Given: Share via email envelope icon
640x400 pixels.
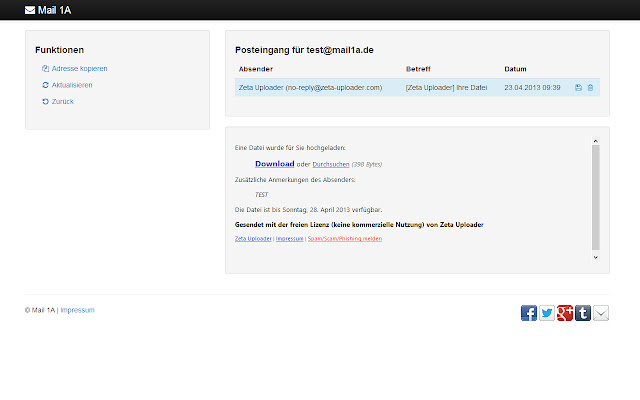Looking at the screenshot, I should point(601,313).
